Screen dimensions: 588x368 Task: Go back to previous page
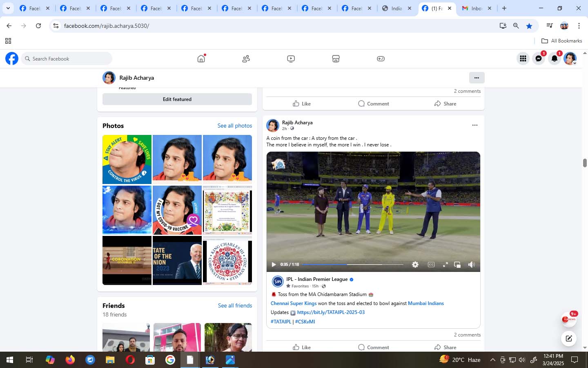[9, 26]
